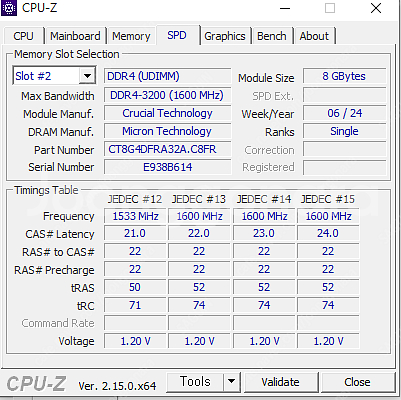Click the Close button
Screen dimensions: 401x400
point(357,382)
